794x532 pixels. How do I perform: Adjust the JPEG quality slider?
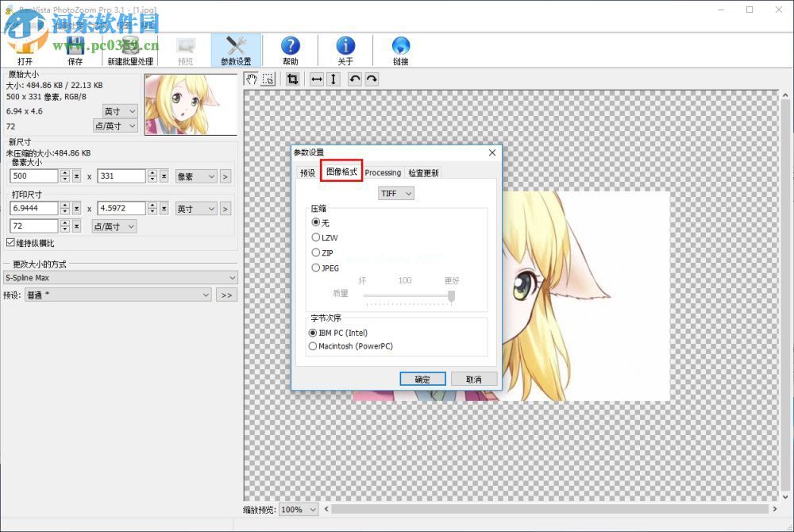[451, 296]
